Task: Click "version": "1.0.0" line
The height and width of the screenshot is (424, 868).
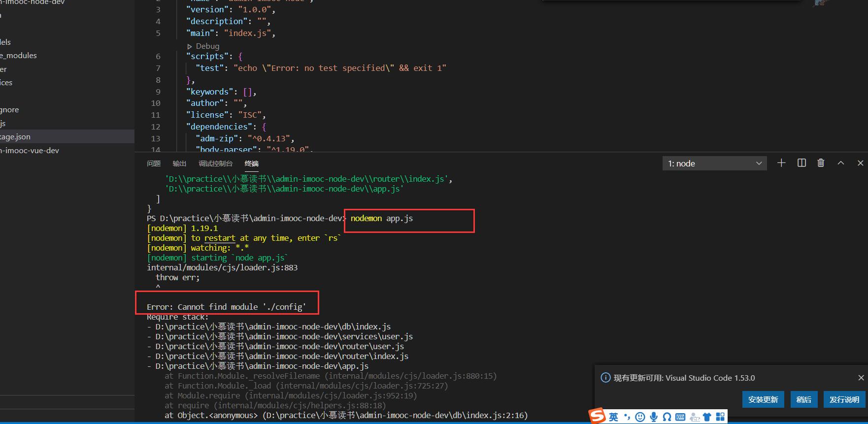Action: point(231,9)
